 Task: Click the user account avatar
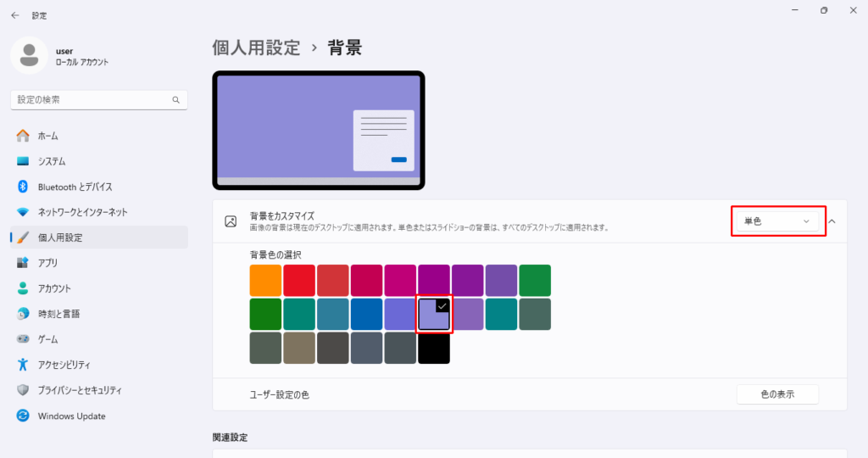30,55
